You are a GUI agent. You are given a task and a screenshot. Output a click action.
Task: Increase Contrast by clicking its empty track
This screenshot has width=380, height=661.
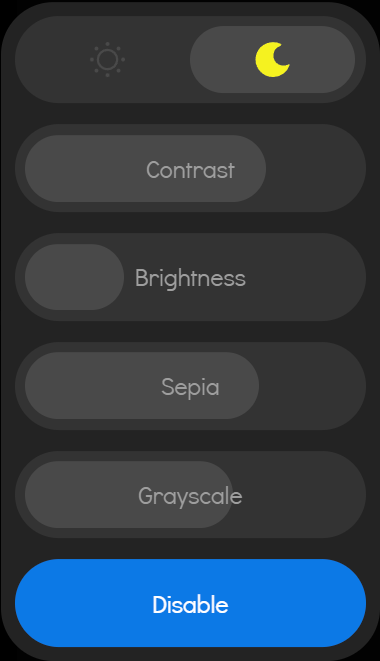pyautogui.click(x=314, y=169)
